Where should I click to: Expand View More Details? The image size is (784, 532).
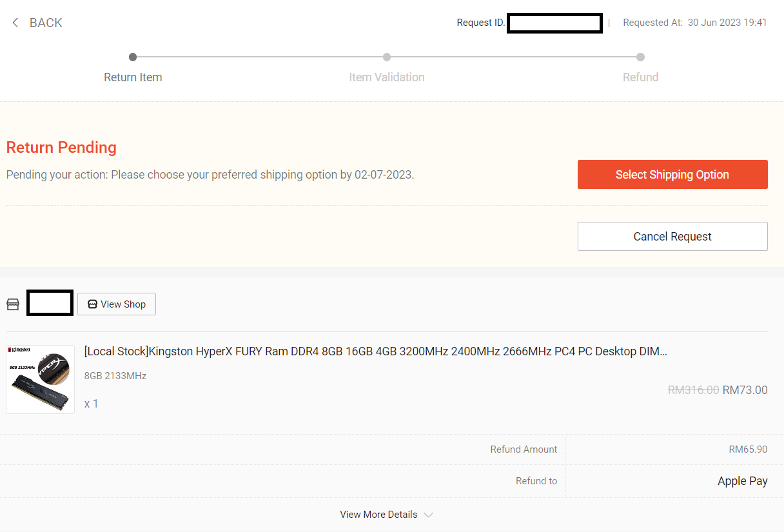coord(378,515)
